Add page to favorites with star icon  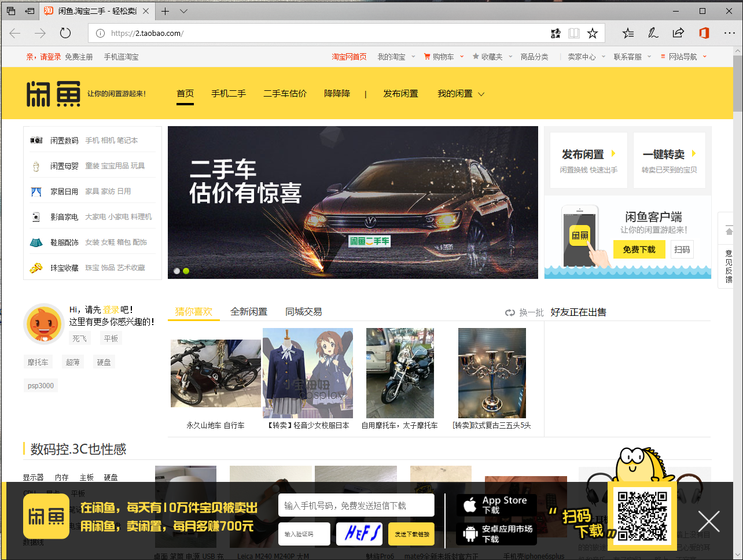pyautogui.click(x=593, y=34)
